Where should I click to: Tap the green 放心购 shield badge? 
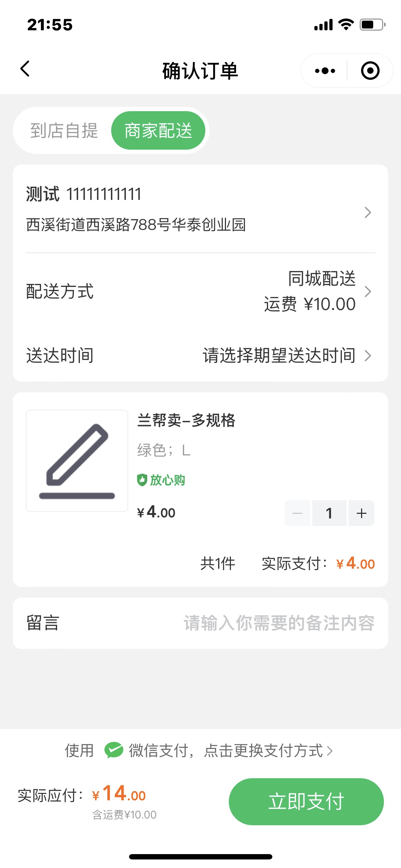tap(161, 480)
